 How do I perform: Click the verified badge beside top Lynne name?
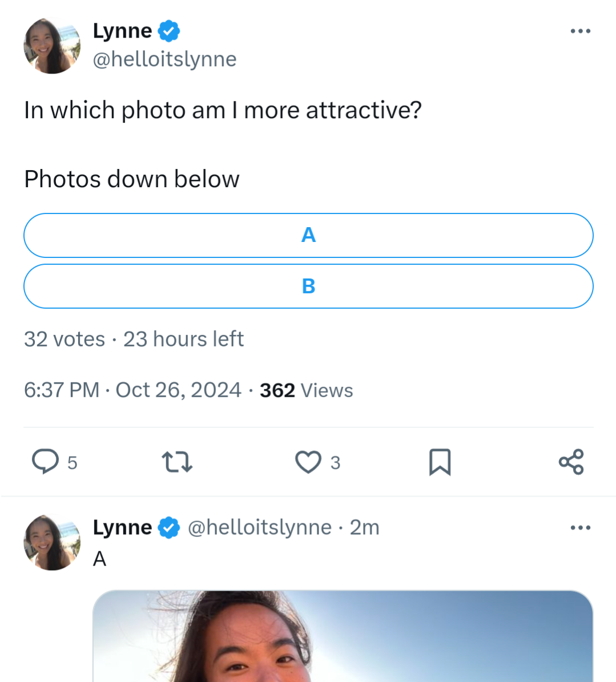[169, 31]
